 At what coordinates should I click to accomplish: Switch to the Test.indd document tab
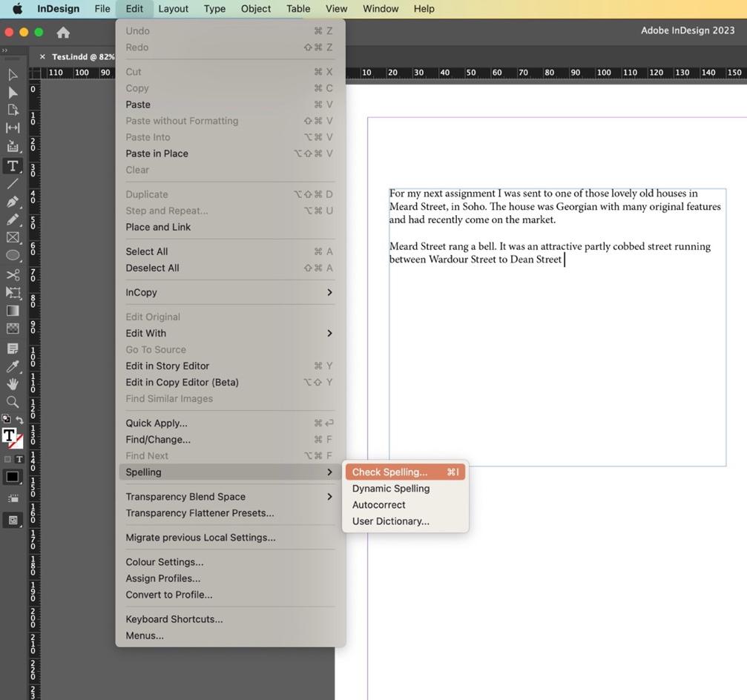(83, 56)
